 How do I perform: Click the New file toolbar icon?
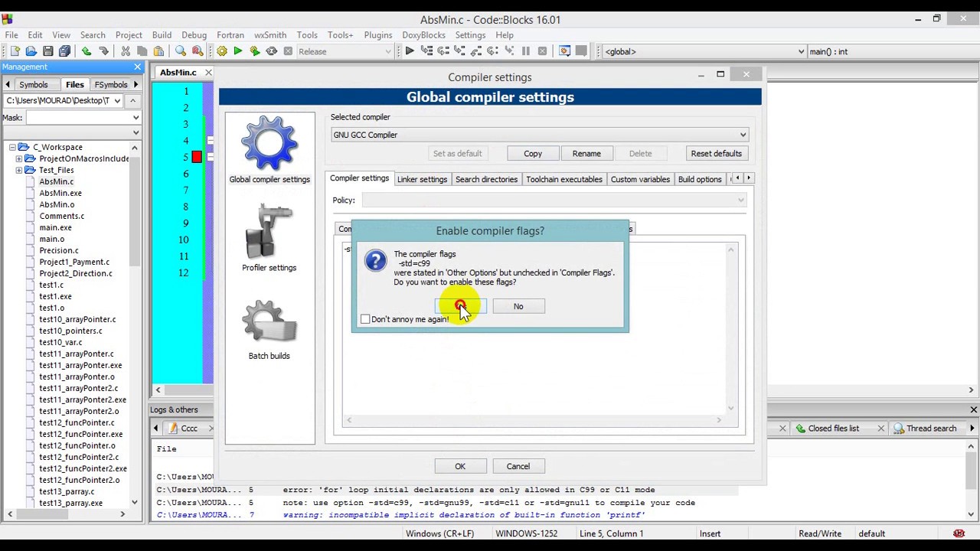pyautogui.click(x=15, y=51)
